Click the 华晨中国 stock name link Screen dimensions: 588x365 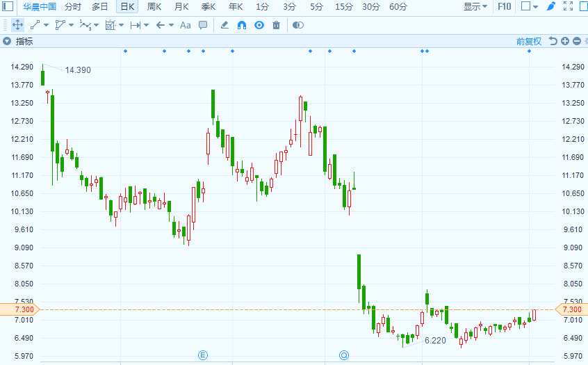(40, 6)
